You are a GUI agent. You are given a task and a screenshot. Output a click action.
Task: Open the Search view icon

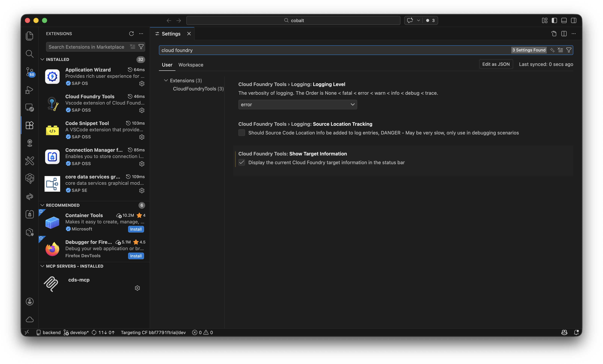coord(30,54)
